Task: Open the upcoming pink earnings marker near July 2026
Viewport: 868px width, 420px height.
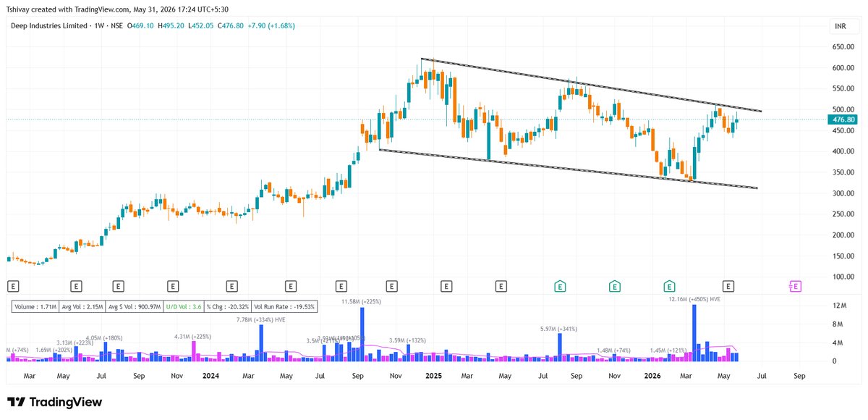Action: 795,286
